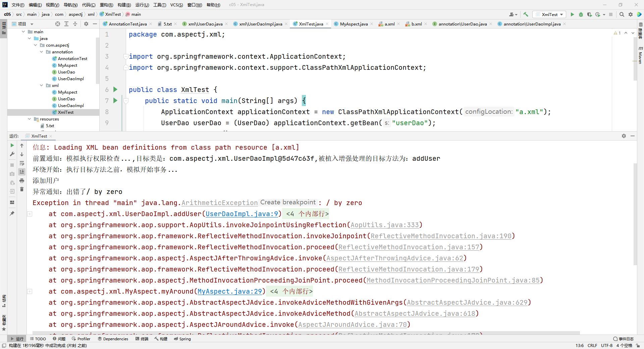Open Search Everywhere magnifier icon
The width and height of the screenshot is (644, 349).
pos(622,14)
